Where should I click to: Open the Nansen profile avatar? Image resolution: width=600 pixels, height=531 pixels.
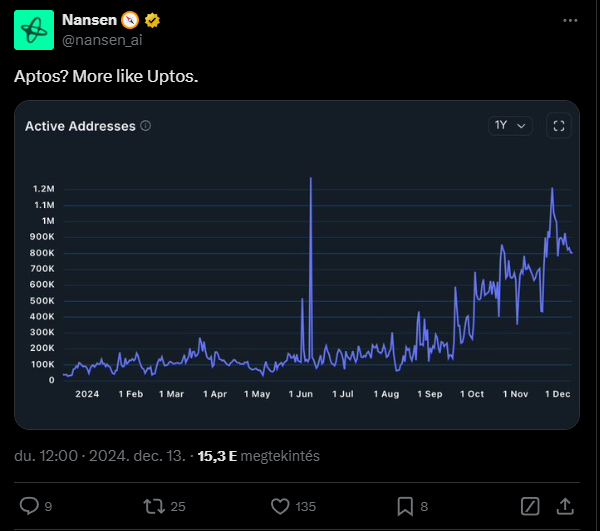click(34, 30)
